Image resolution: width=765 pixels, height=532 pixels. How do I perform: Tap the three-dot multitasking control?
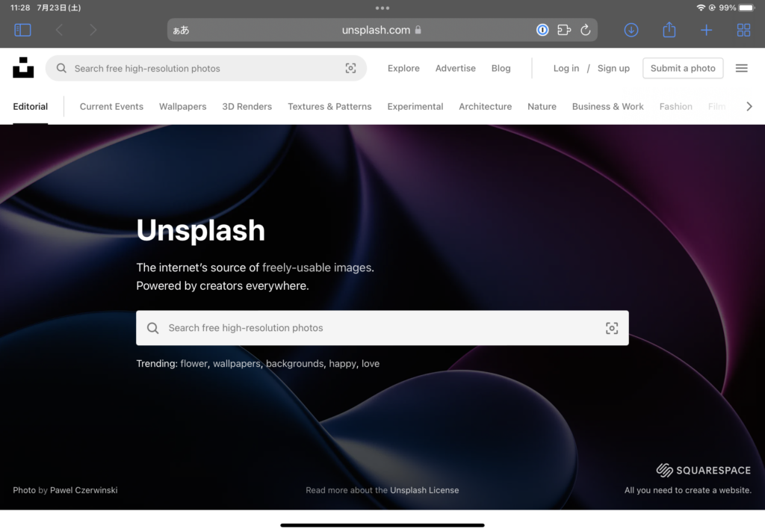pos(382,7)
